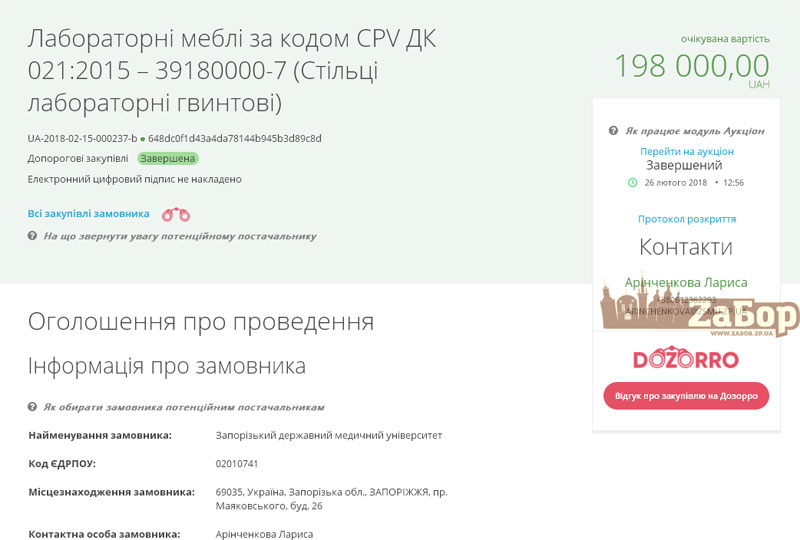
Task: Click 'Арінченкова Лариса' in the contact person row
Action: click(264, 534)
